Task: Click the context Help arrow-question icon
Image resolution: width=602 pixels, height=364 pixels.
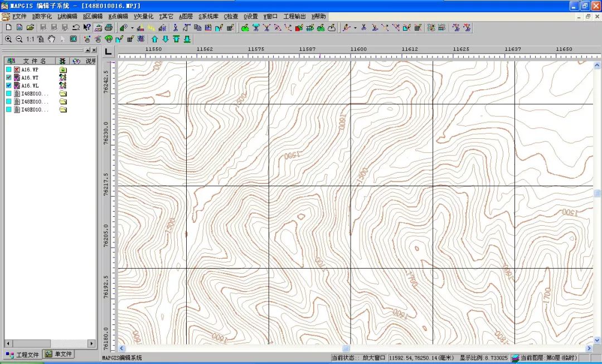Action: [x=87, y=28]
